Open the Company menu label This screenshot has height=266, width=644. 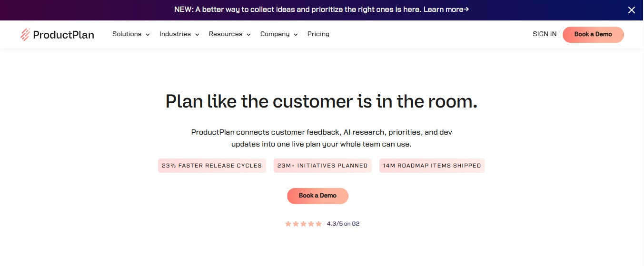point(275,34)
